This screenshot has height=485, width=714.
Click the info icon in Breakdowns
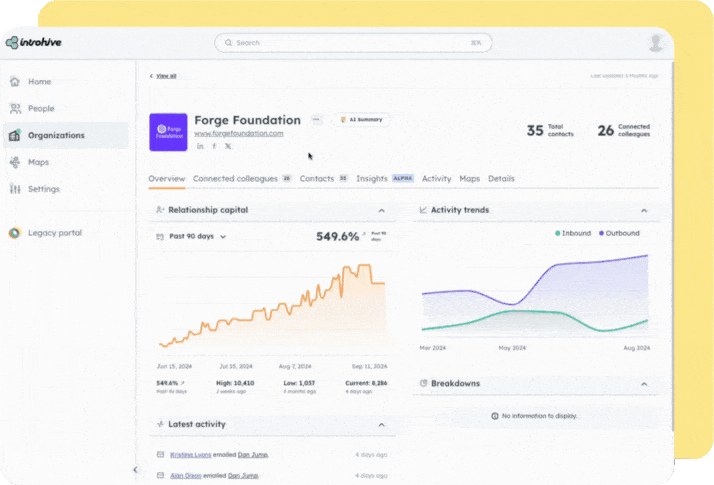pyautogui.click(x=495, y=416)
